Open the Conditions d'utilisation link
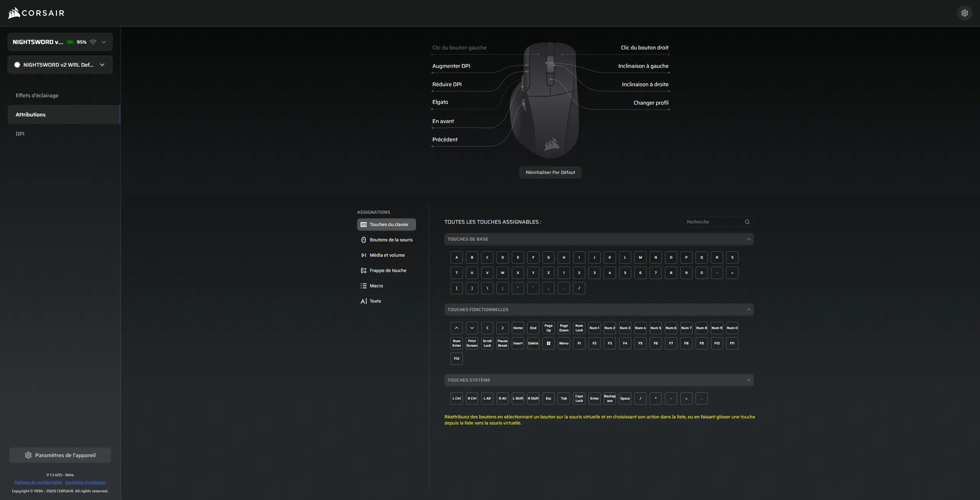Image resolution: width=980 pixels, height=500 pixels. tap(85, 482)
